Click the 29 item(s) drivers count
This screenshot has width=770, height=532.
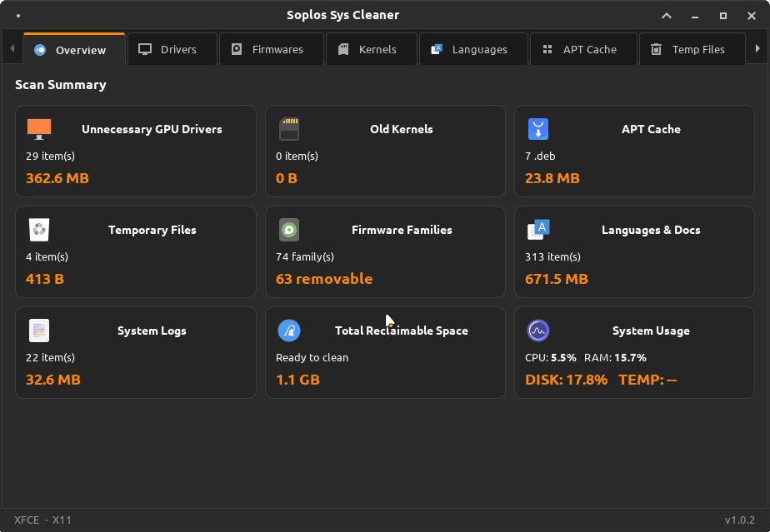[x=51, y=156]
